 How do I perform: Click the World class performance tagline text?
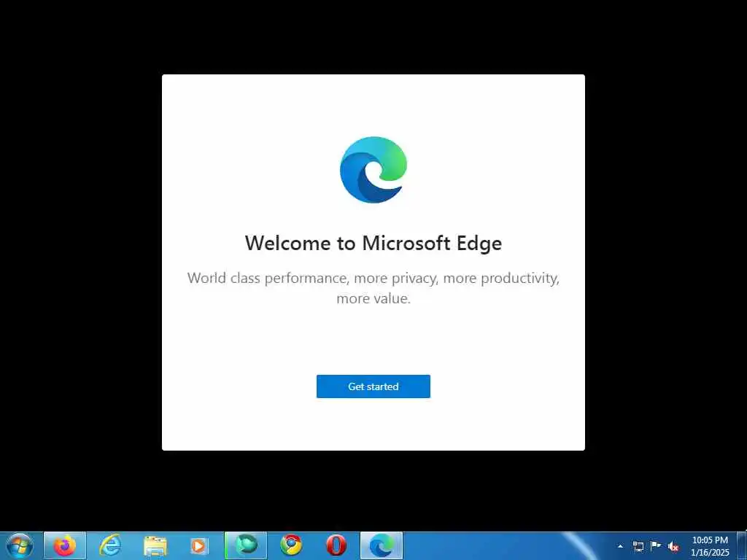click(x=373, y=288)
